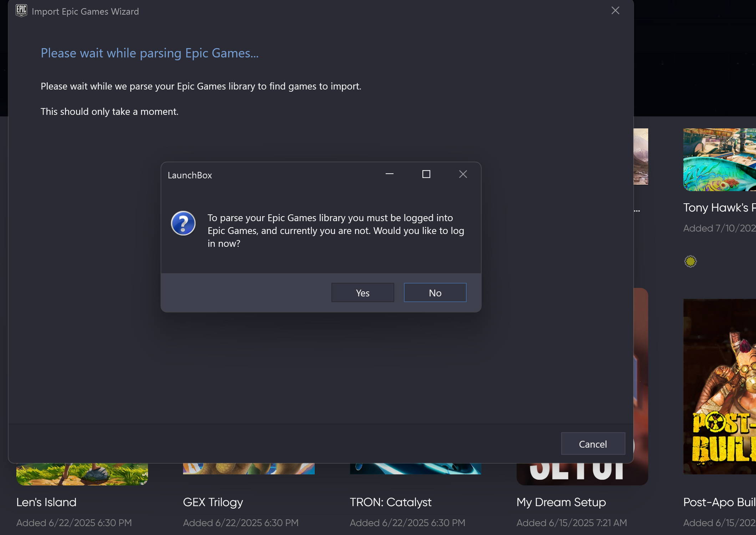Screen dimensions: 756x535
Task: Open My Dream Setup cover thumbnail
Action: [x=582, y=474]
